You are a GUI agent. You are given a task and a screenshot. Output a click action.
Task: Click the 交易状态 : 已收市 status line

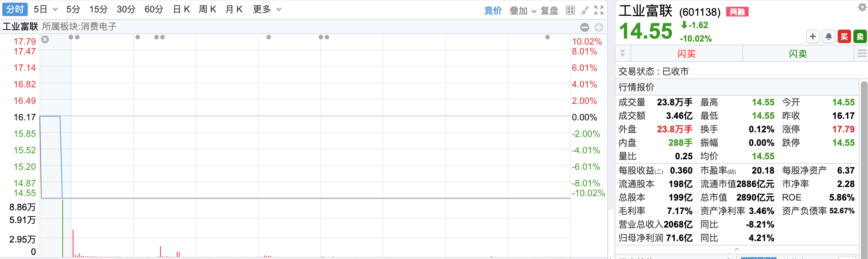(654, 71)
